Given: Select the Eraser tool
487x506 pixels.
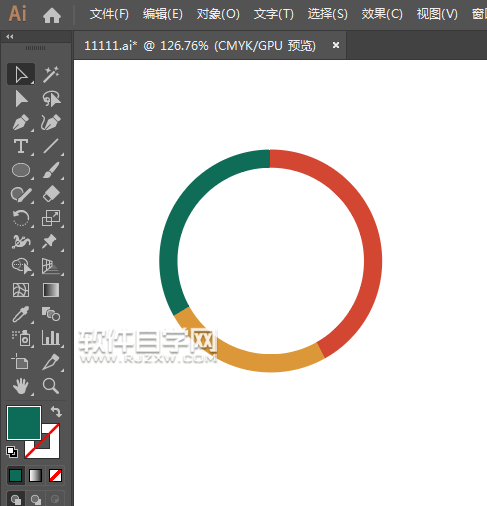Looking at the screenshot, I should (51, 194).
